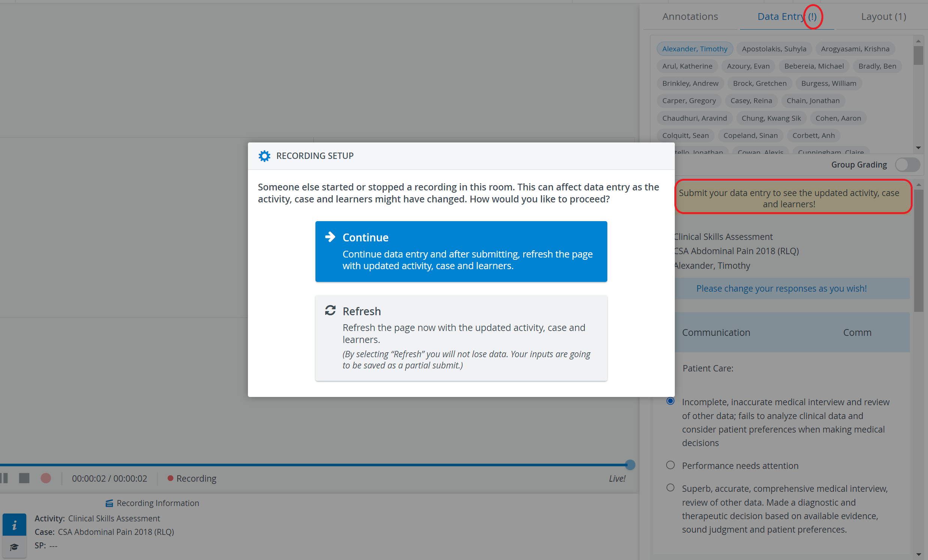
Task: Switch to the Annotations tab
Action: pyautogui.click(x=690, y=16)
